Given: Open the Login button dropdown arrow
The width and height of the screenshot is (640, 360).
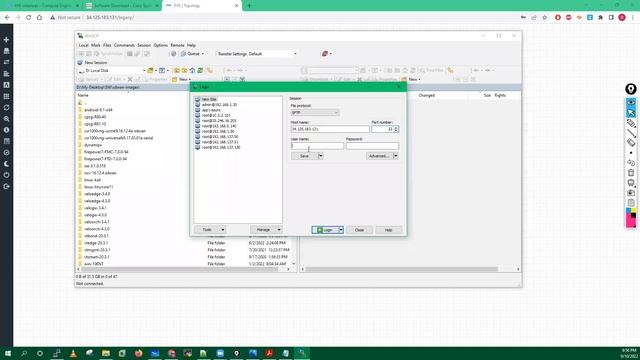Looking at the screenshot, I should 341,230.
